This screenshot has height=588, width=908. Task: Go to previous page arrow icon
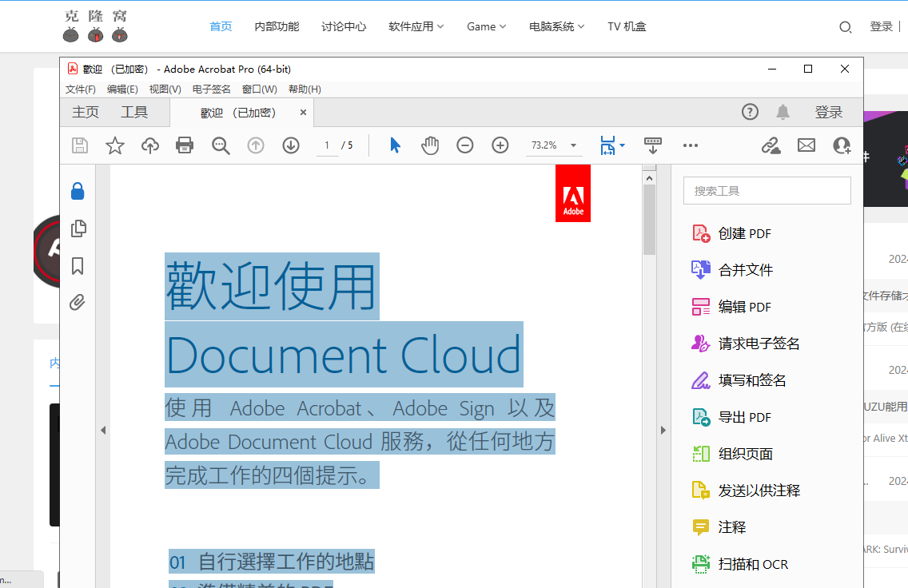pyautogui.click(x=256, y=145)
